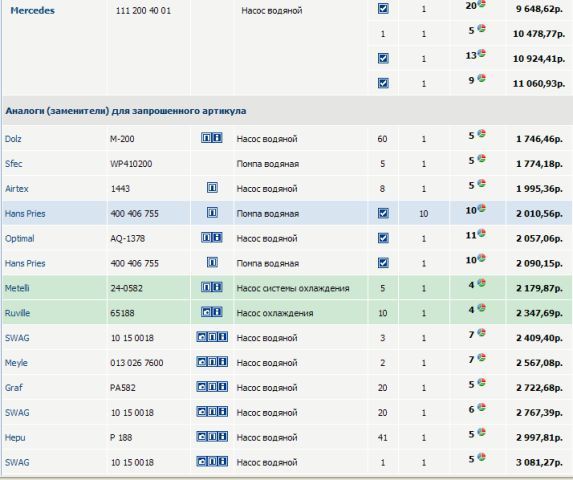The width and height of the screenshot is (573, 480).
Task: Open the camera photo icon in the SWAG 2 409,40р. row
Action: point(201,337)
